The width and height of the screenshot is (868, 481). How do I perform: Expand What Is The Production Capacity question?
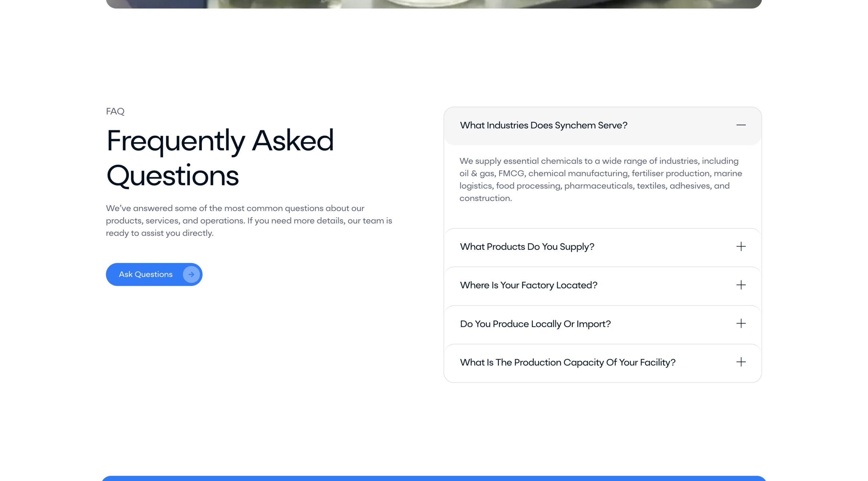(x=568, y=362)
